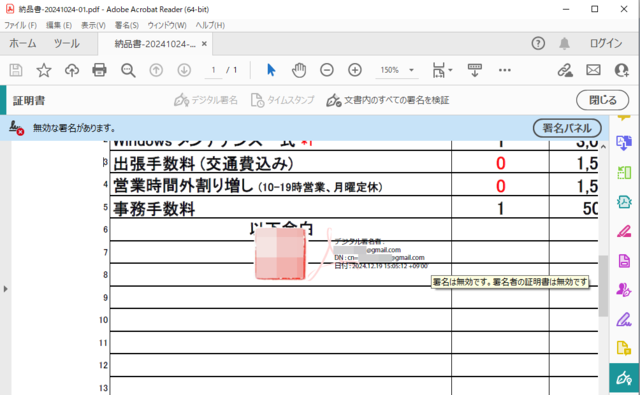Open the 編集(E) menu
Image resolution: width=640 pixels, height=395 pixels.
pyautogui.click(x=59, y=25)
